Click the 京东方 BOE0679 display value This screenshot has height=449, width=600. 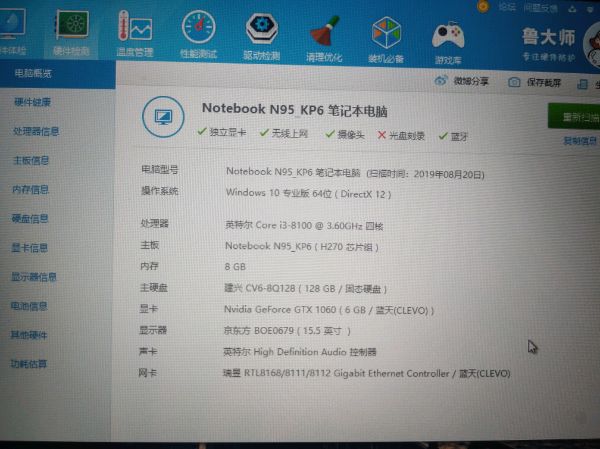[x=287, y=330]
